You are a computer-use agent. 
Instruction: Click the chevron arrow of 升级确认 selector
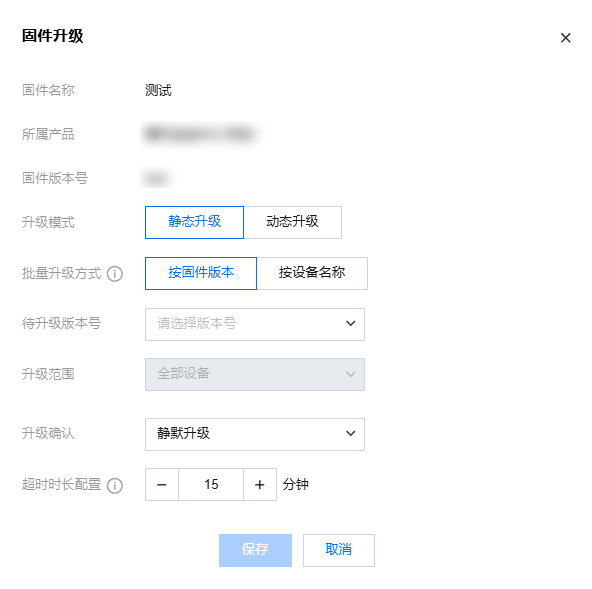(351, 433)
